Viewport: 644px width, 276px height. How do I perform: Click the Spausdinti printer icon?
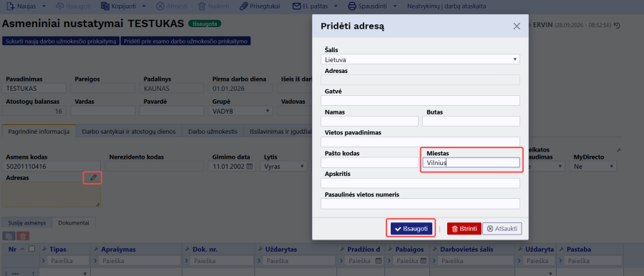tap(352, 6)
